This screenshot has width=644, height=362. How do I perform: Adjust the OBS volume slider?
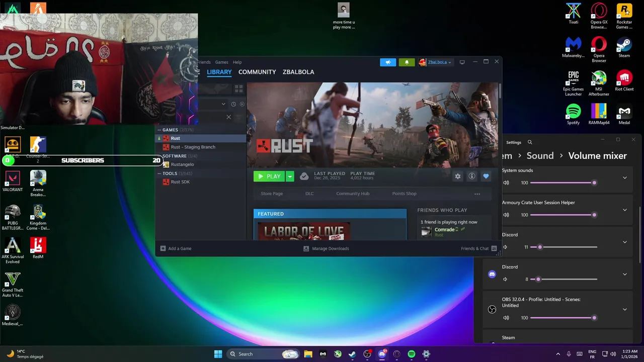pos(563,318)
